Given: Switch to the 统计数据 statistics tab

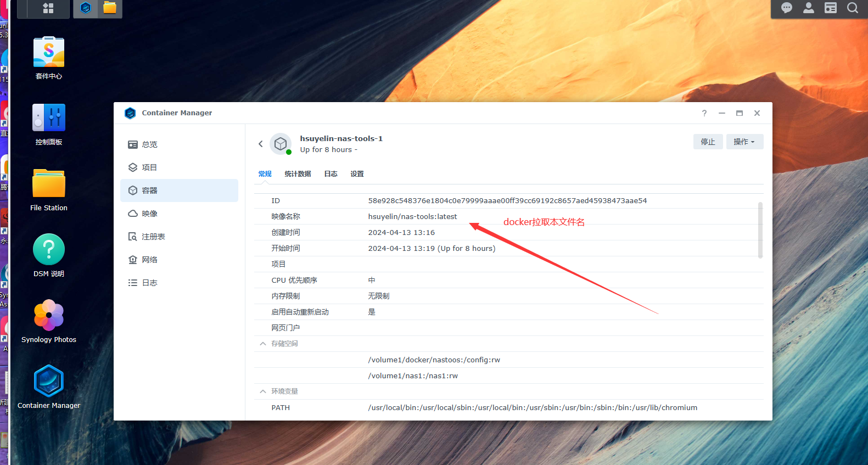Looking at the screenshot, I should pyautogui.click(x=298, y=174).
